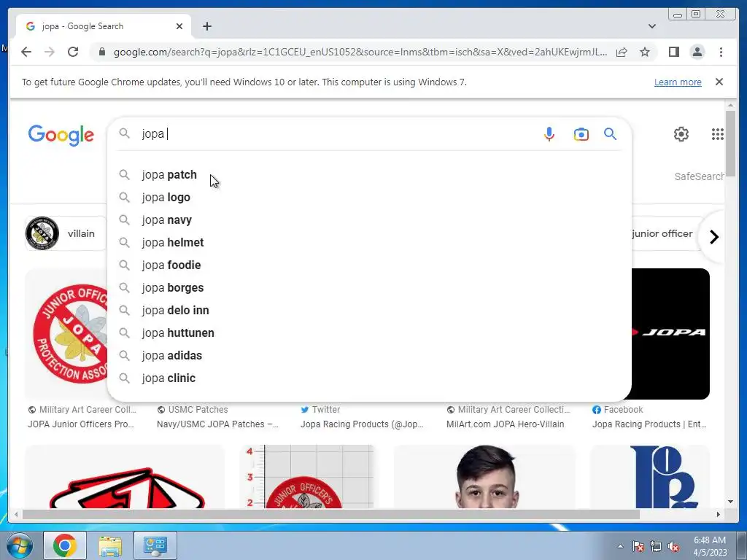
Task: Click the villain filter chip
Action: tap(66, 233)
